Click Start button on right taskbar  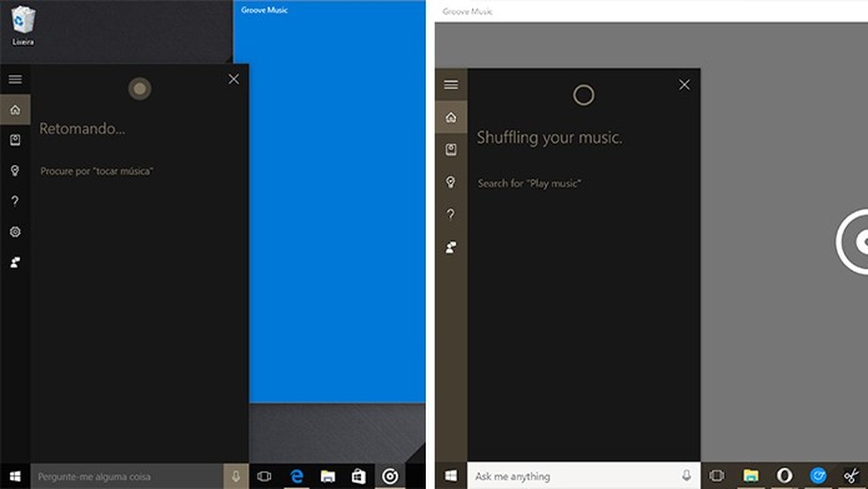point(451,476)
